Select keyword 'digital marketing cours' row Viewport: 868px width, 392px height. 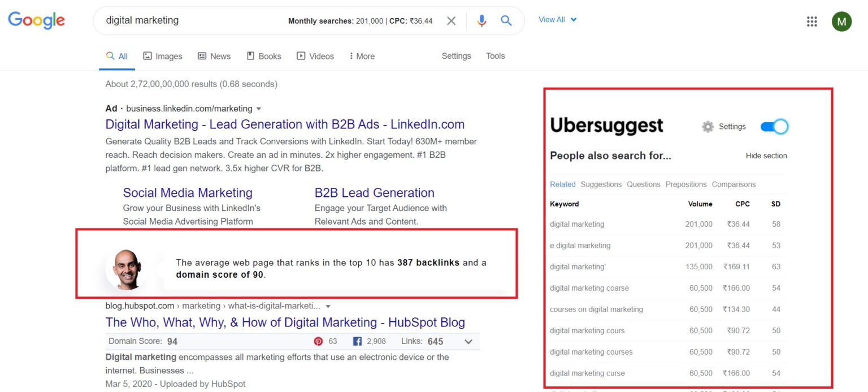[668, 330]
